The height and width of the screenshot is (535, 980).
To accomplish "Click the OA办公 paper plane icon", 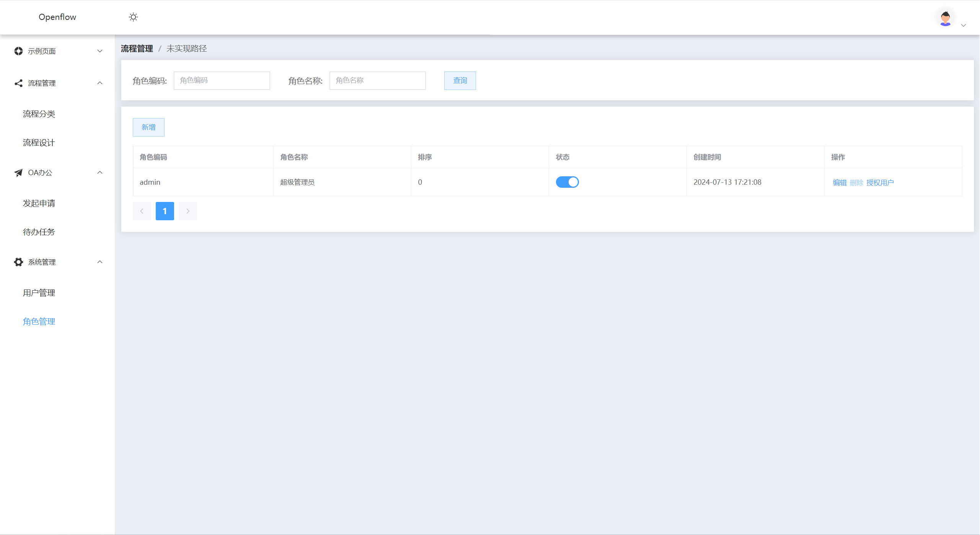I will [x=18, y=173].
